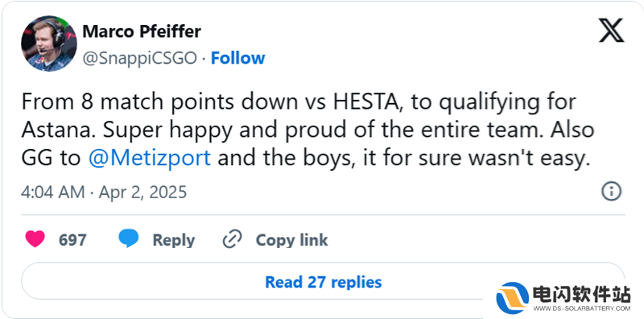Click the 697 likes count

(x=72, y=240)
